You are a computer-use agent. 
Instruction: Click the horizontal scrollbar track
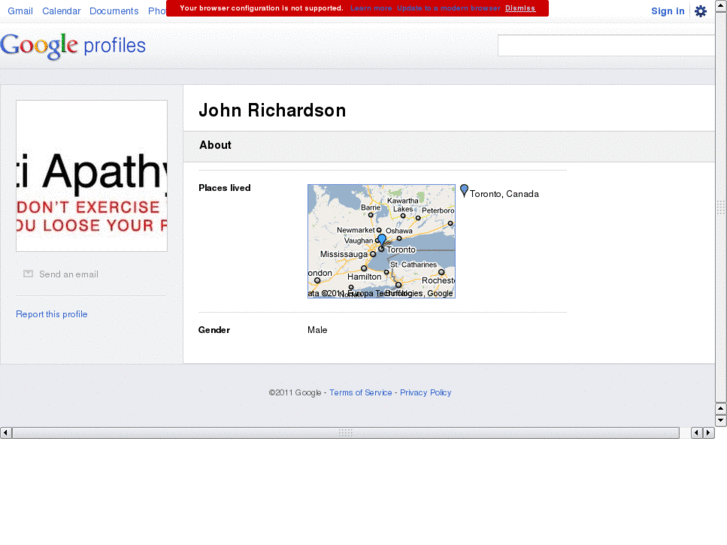[x=345, y=433]
